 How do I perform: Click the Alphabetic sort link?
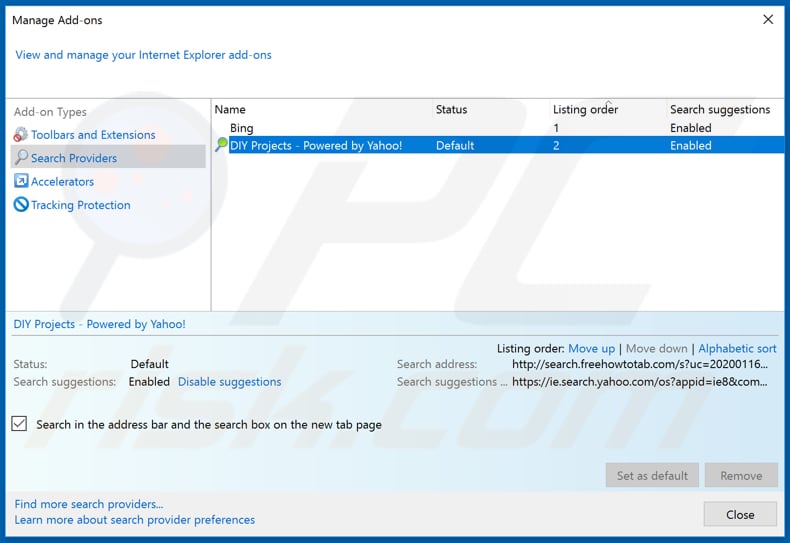[x=737, y=349]
